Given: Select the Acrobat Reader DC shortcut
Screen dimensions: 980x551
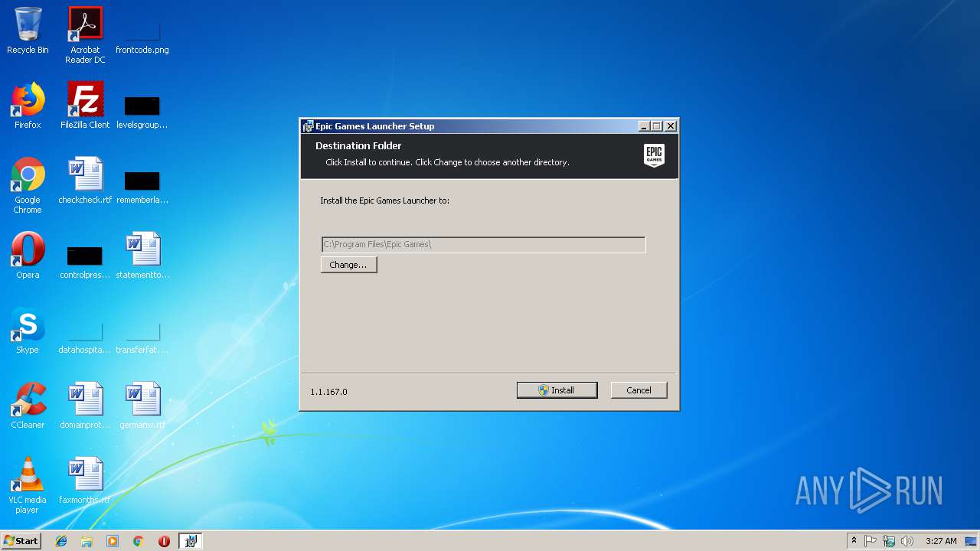Looking at the screenshot, I should tap(85, 35).
